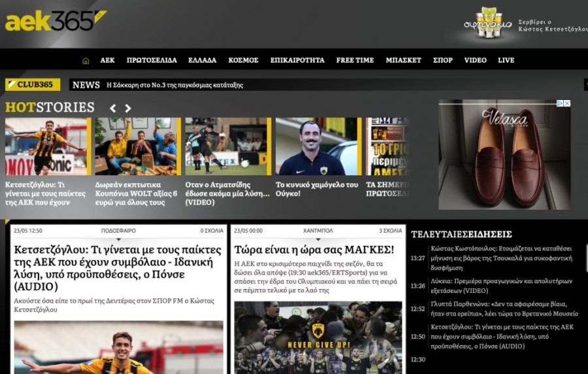Viewport: 588px width, 374px height.
Task: Open the Sfinakia drinks logo
Action: pos(487,24)
